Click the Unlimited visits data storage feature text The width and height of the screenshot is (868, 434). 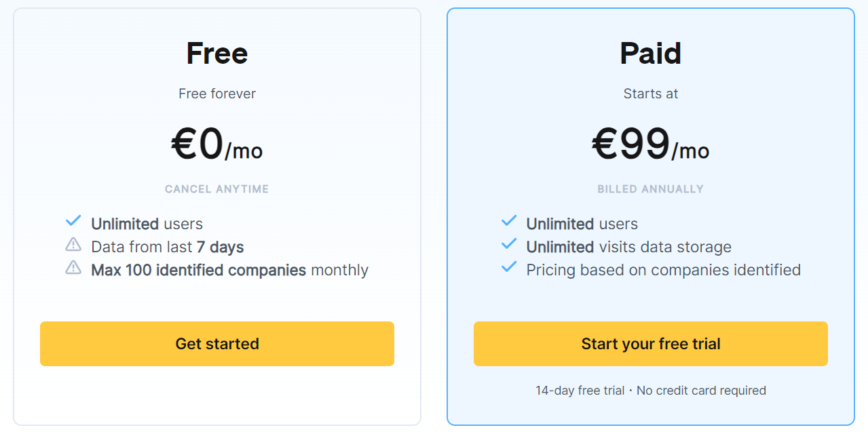pyautogui.click(x=628, y=247)
